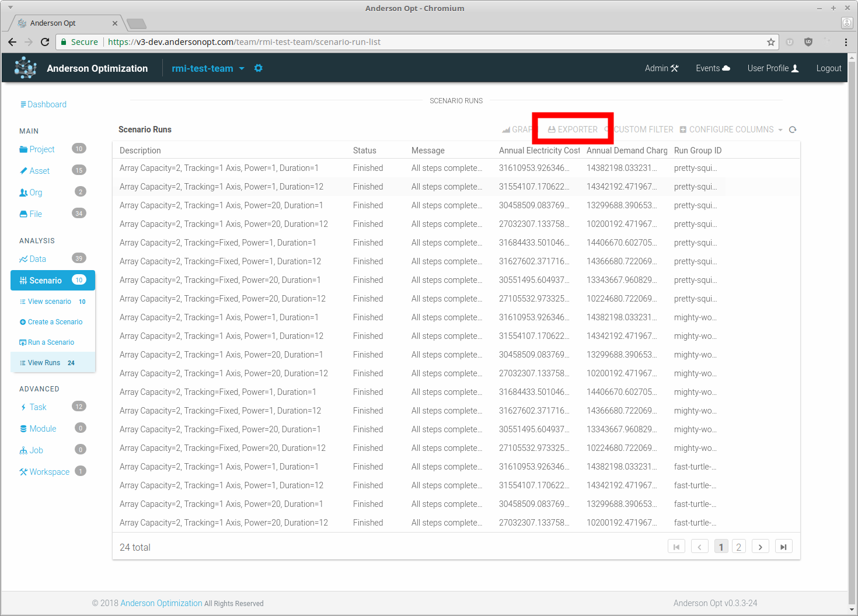Open the Admin menu
Screen dimensions: 858x616
(x=661, y=68)
